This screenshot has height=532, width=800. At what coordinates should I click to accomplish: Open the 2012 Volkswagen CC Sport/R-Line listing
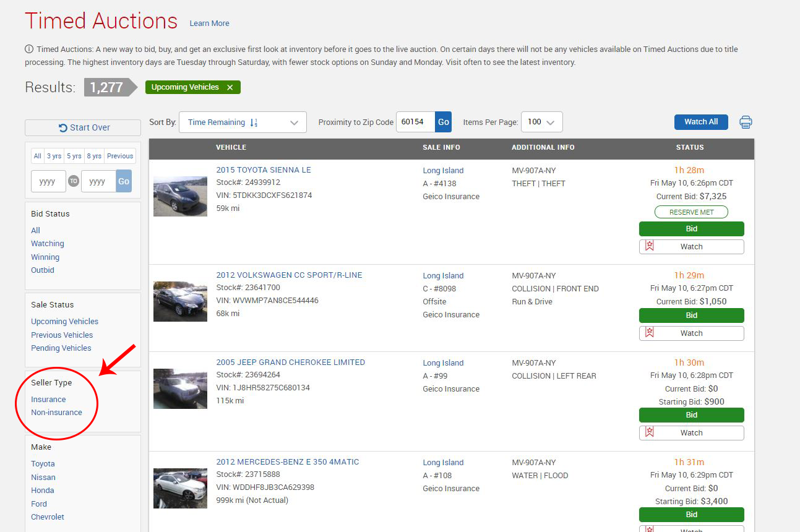tap(289, 275)
